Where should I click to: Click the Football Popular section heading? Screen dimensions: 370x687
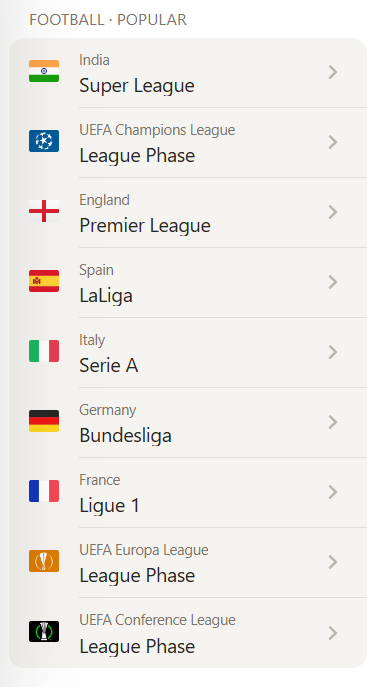[x=108, y=20]
